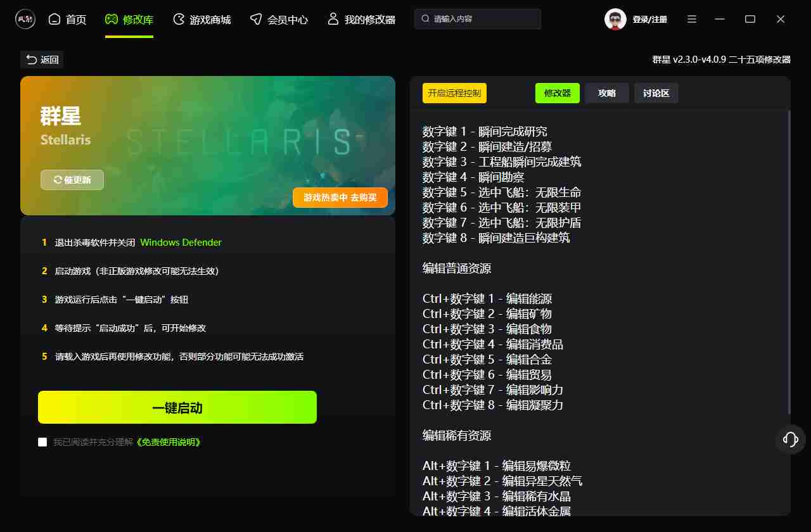
Task: Click the 编辑稀有资源 heading
Action: point(457,436)
